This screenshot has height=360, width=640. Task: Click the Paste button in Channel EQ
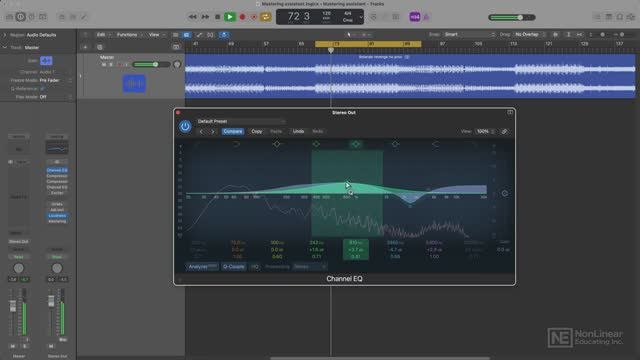pyautogui.click(x=276, y=131)
